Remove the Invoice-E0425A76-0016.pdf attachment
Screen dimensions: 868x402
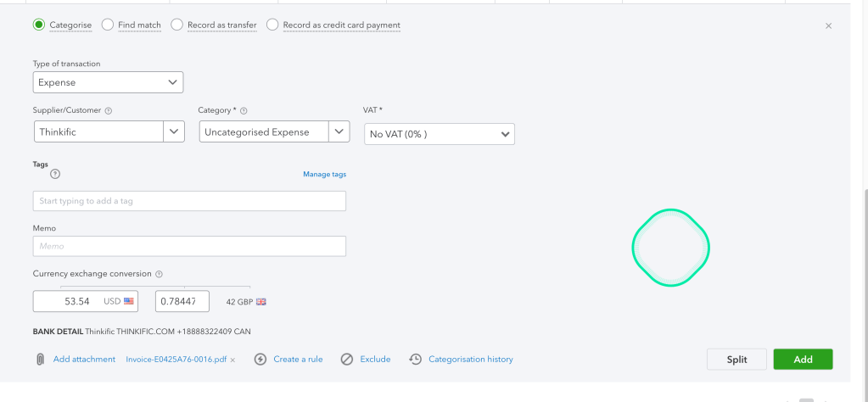click(232, 360)
